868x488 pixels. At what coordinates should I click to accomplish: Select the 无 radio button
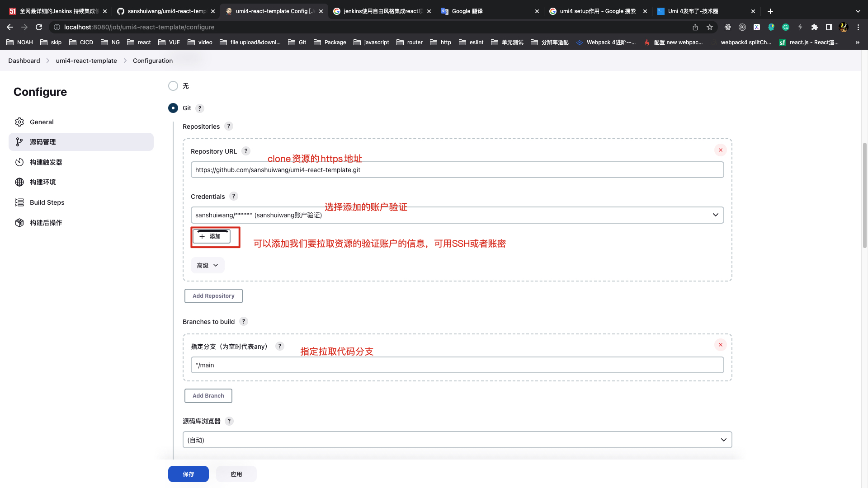pyautogui.click(x=173, y=86)
